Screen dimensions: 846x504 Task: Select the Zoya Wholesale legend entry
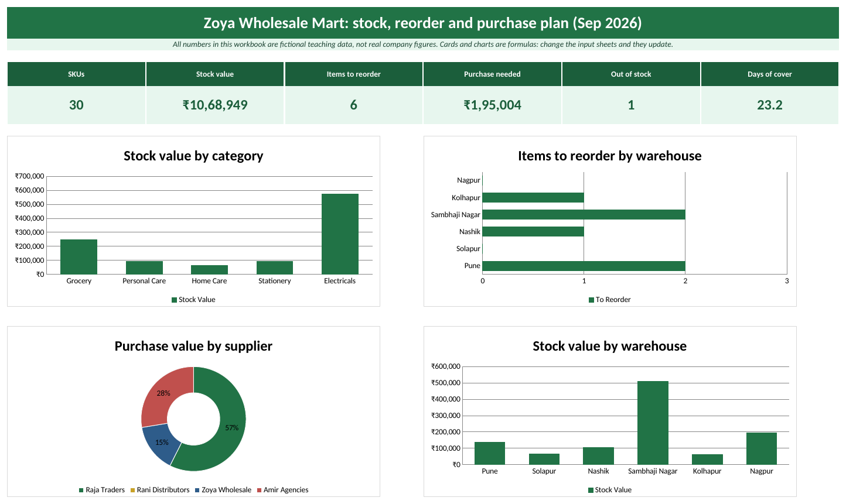[223, 490]
